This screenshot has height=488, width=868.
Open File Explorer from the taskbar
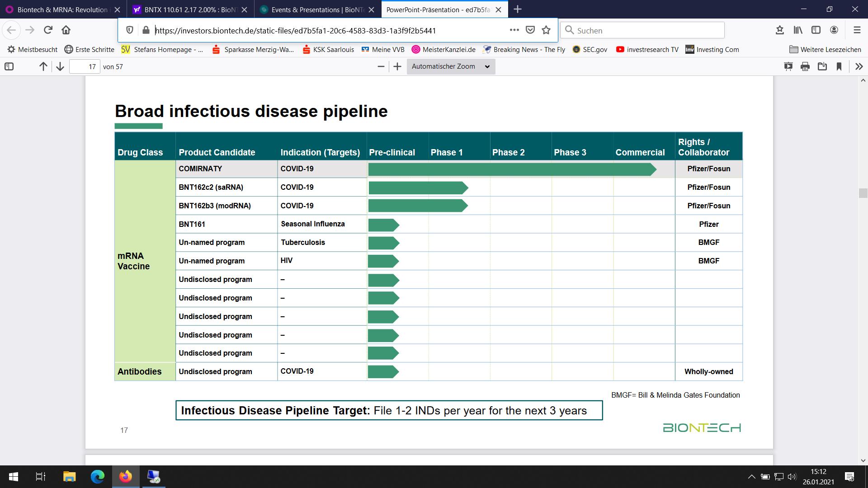click(69, 477)
